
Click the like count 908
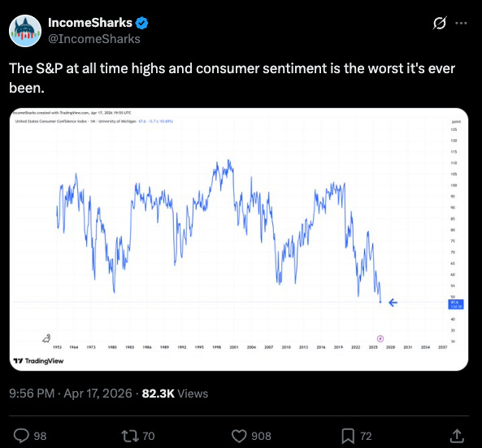(x=261, y=436)
